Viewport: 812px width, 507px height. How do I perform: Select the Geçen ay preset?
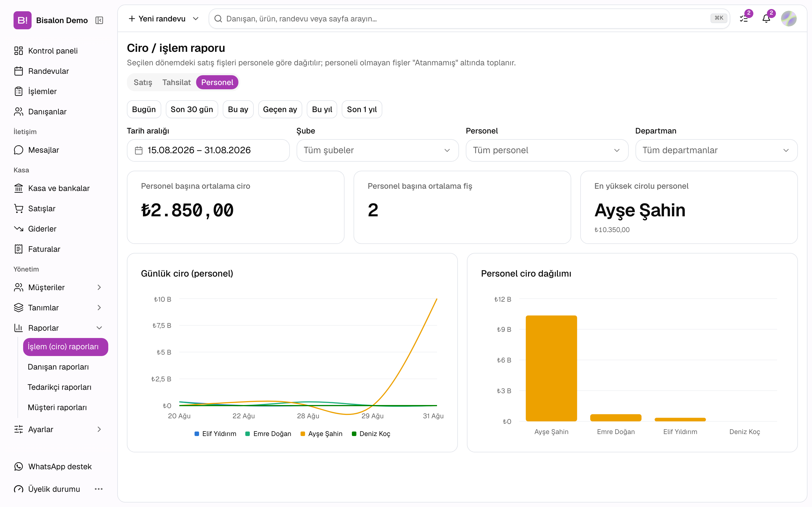tap(280, 109)
